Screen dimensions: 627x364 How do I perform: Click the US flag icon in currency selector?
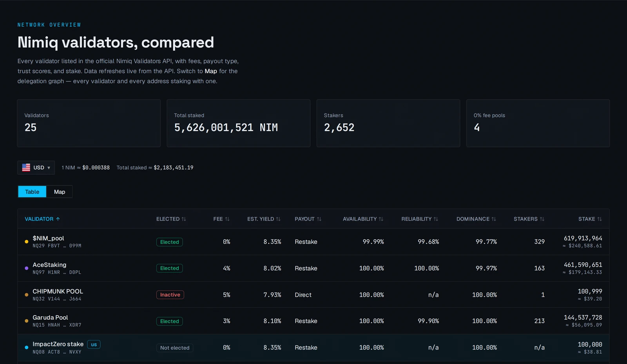[26, 168]
